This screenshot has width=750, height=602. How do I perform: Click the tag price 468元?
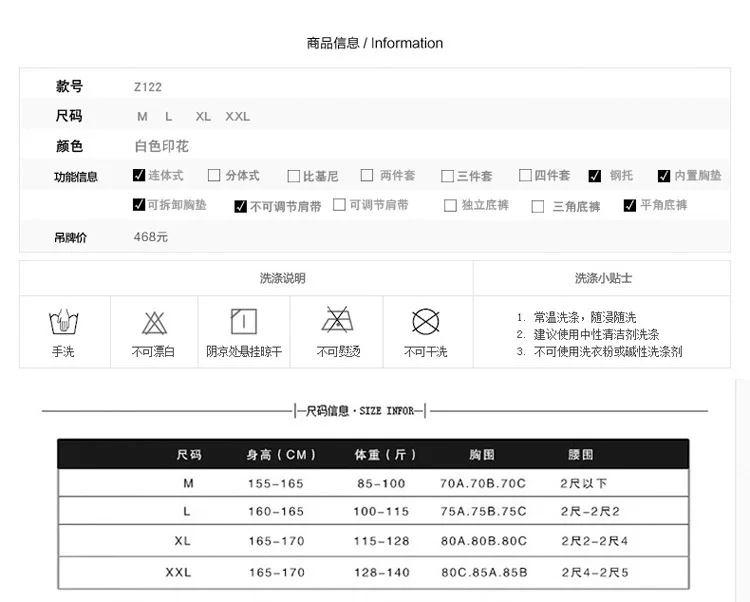click(151, 237)
